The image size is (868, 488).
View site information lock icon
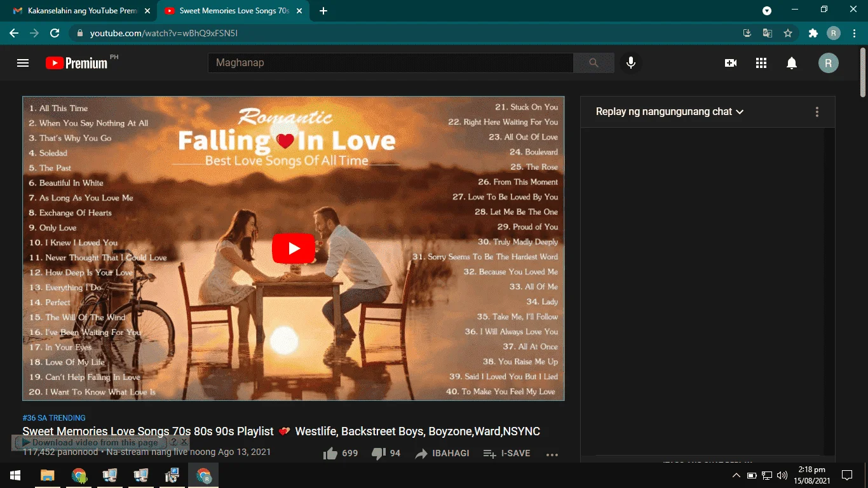80,33
